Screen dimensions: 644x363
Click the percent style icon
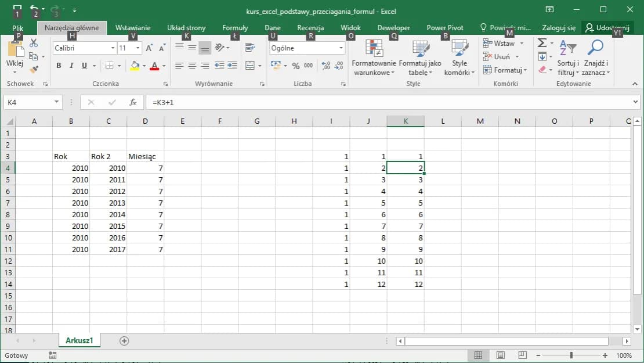pyautogui.click(x=296, y=66)
